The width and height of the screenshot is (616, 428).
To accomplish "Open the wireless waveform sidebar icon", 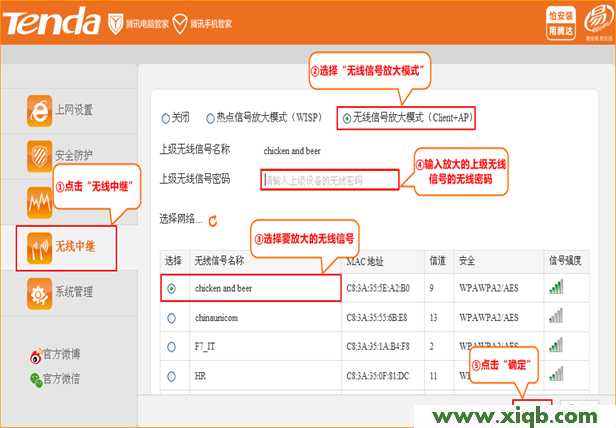I will pos(39,203).
